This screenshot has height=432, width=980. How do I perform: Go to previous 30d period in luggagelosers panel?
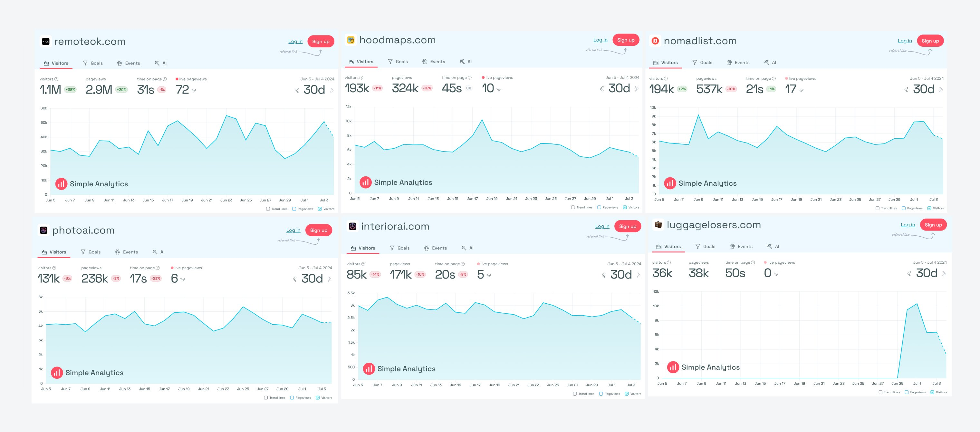tap(909, 274)
